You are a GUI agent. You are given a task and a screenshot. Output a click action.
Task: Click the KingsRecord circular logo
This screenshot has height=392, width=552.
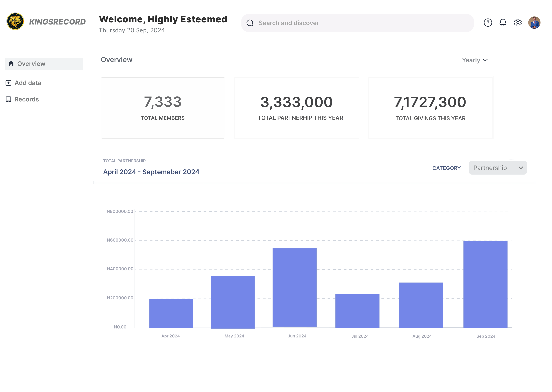tap(15, 21)
